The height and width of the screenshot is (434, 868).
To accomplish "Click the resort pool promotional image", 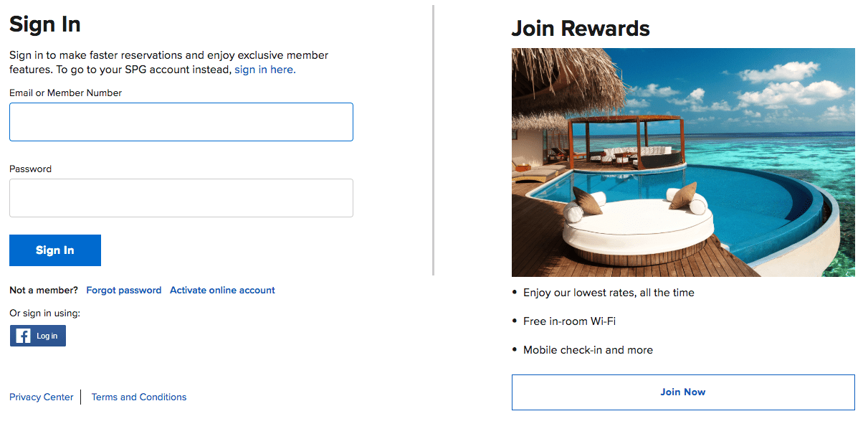I will coord(683,162).
